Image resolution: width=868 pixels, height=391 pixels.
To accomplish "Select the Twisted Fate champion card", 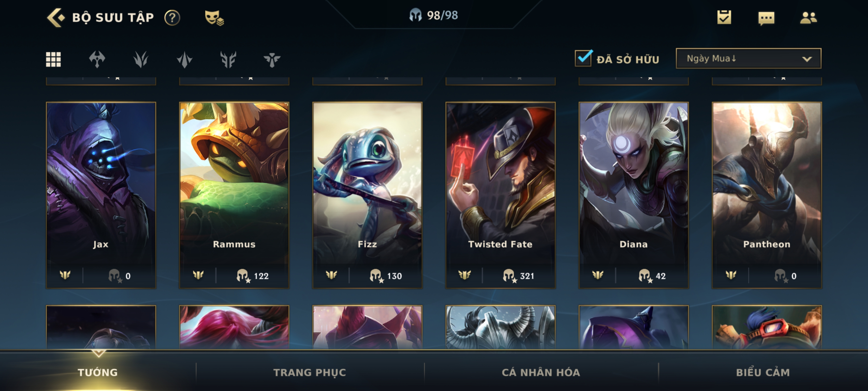I will point(500,195).
